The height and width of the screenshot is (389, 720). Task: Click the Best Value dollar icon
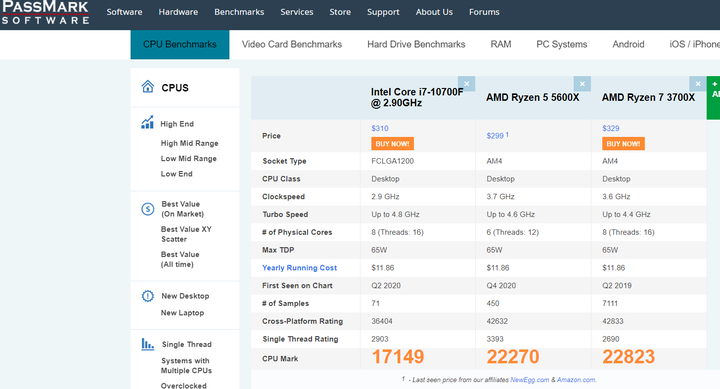point(147,209)
